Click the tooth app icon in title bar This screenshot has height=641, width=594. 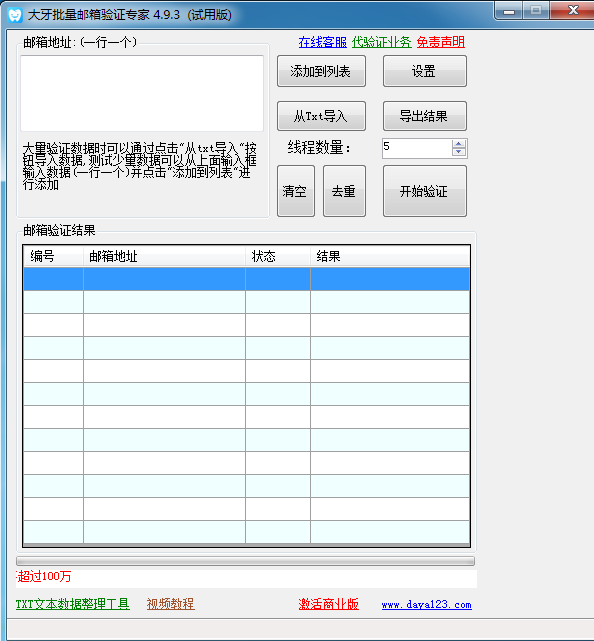coord(15,15)
